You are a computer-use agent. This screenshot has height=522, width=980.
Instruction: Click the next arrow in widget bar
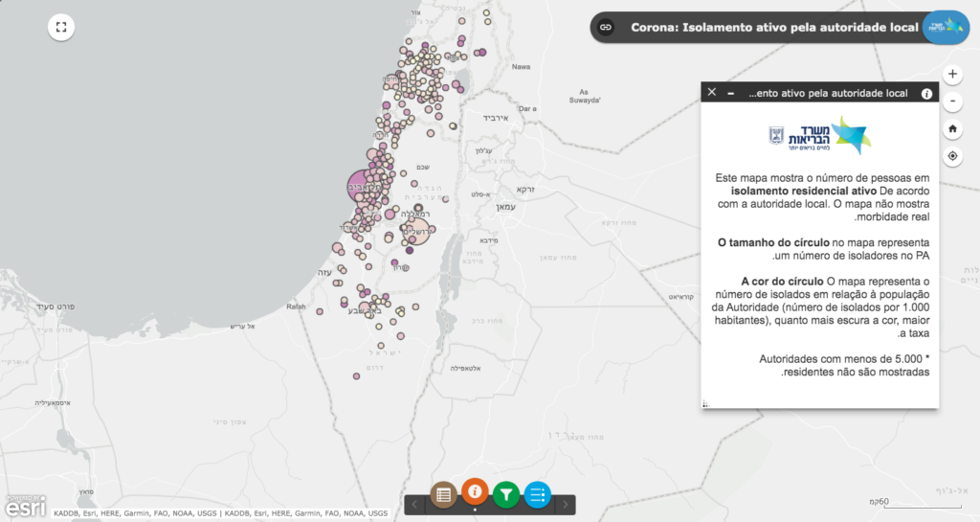coord(566,505)
